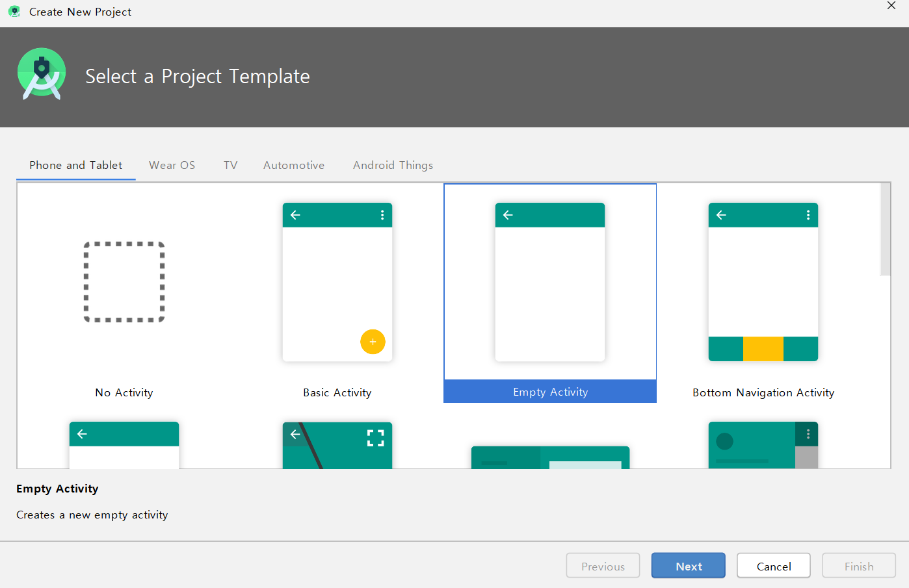The image size is (909, 588).
Task: Click the template list vertical scrollbar
Action: pos(885,229)
